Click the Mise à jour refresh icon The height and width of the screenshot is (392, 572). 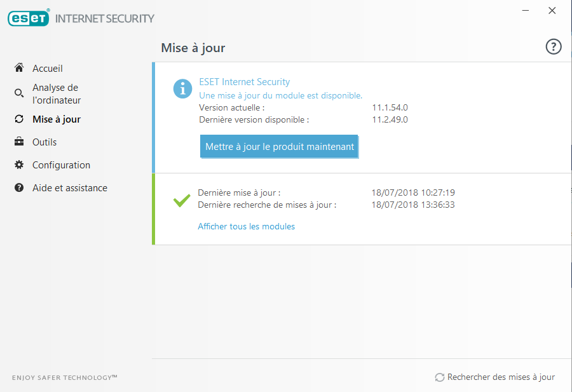19,119
